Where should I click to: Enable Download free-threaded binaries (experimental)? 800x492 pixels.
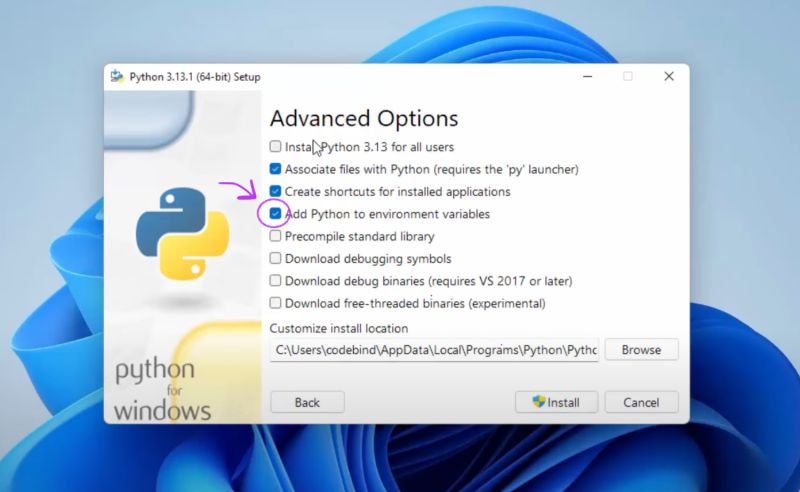click(x=276, y=303)
